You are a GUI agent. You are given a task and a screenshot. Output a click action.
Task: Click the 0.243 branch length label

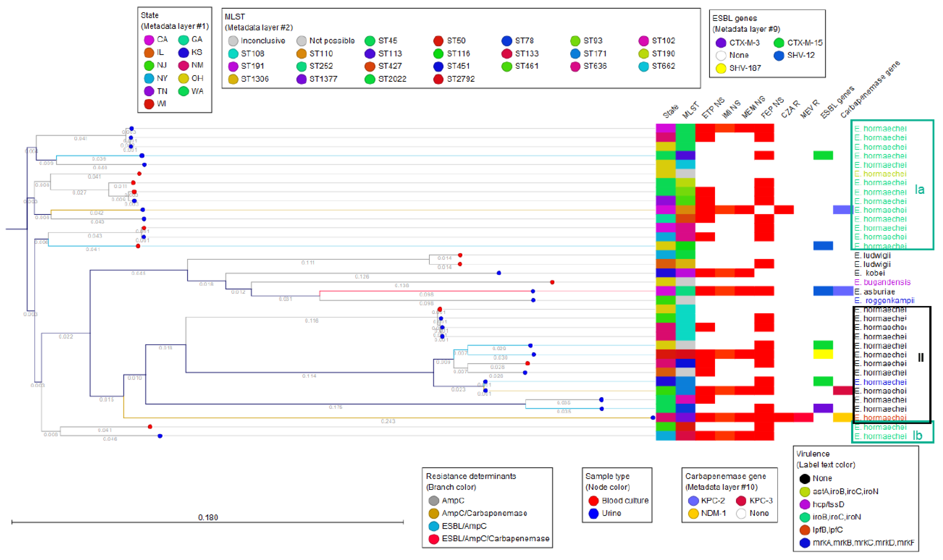click(388, 421)
